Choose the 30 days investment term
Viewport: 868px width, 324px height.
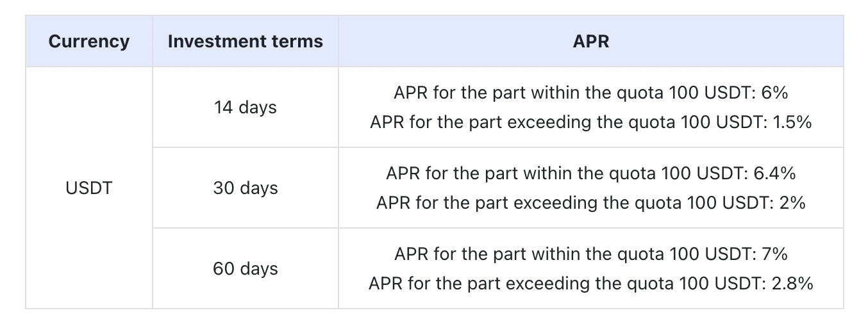pos(245,188)
